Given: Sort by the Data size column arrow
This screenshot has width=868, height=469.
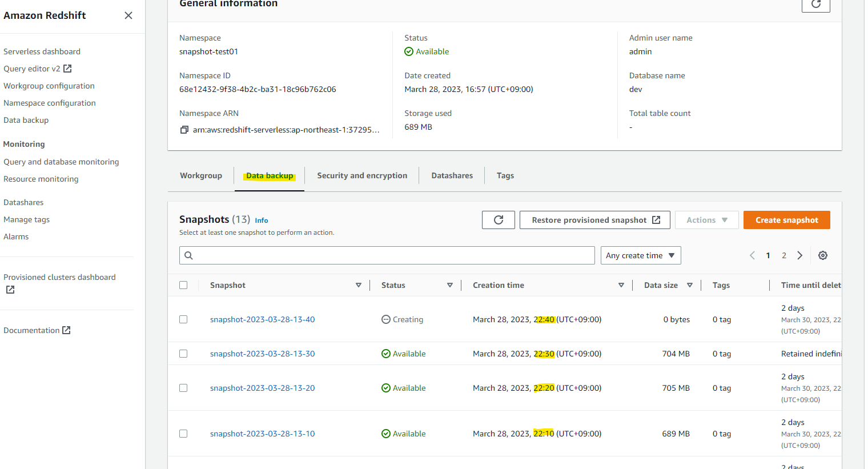Looking at the screenshot, I should pos(690,285).
